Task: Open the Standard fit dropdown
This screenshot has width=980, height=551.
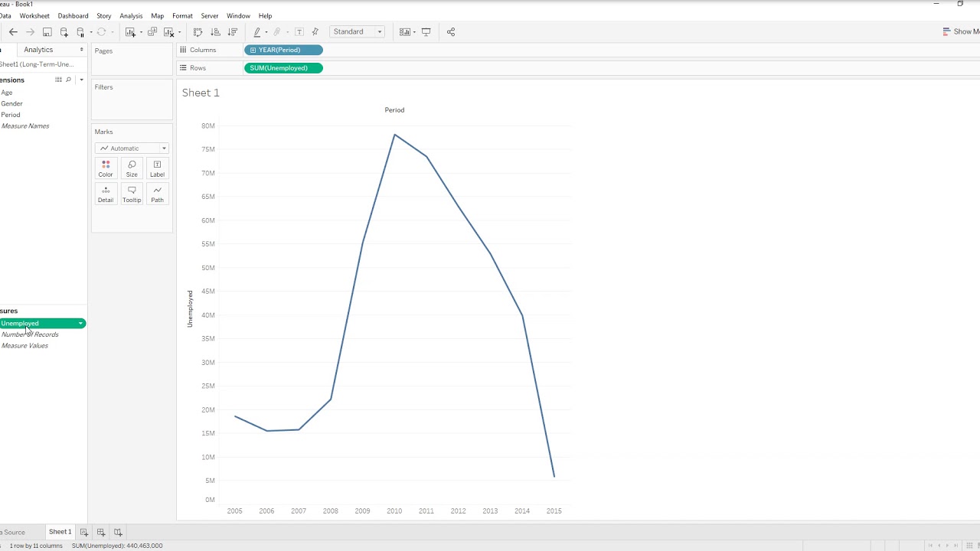Action: tap(358, 32)
